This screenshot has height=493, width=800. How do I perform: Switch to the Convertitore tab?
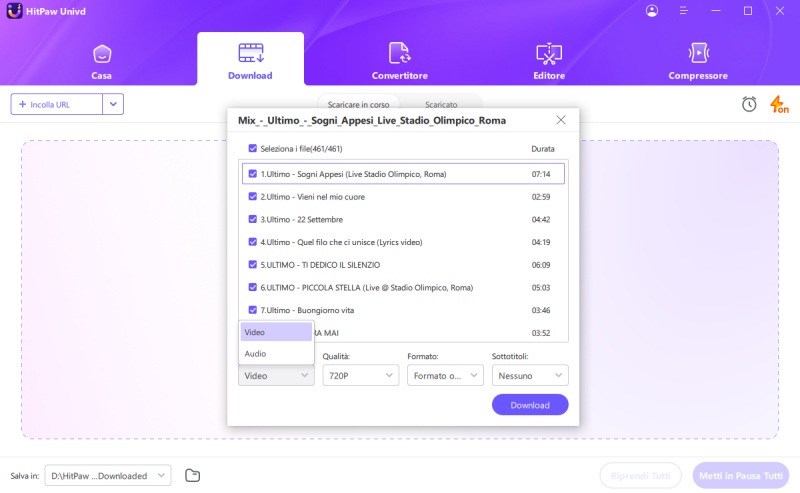click(399, 59)
